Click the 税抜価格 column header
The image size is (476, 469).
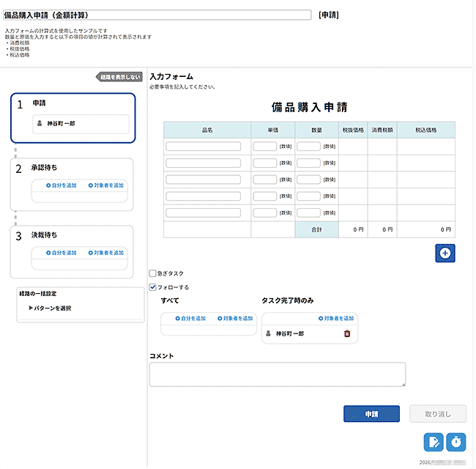tap(353, 130)
